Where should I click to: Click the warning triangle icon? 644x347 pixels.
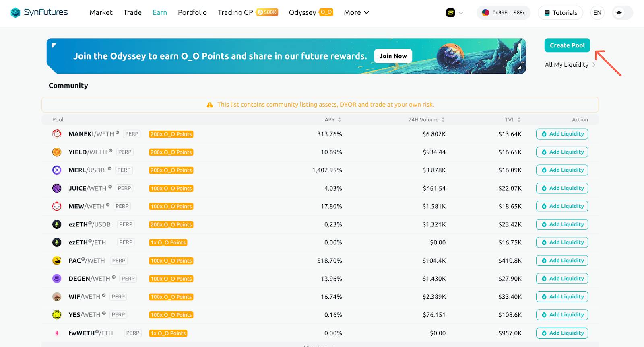point(210,105)
